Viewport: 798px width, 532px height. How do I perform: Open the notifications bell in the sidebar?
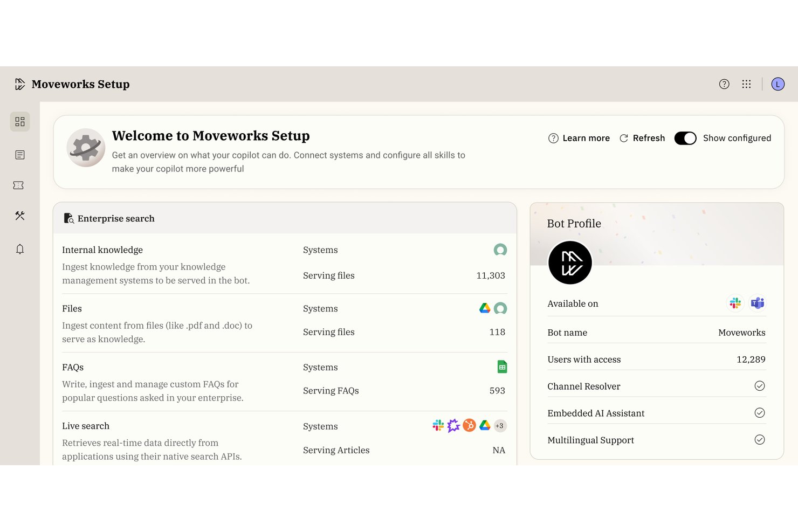20,249
